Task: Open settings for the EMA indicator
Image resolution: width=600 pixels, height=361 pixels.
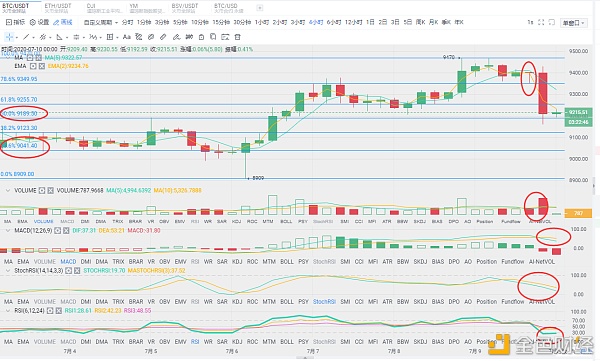Action: pyautogui.click(x=33, y=66)
